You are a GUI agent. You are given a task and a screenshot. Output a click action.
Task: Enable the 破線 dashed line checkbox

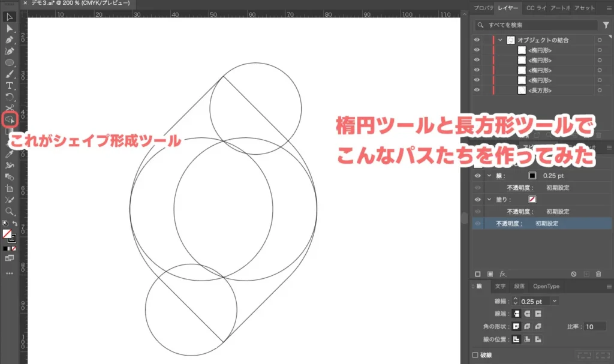(x=476, y=354)
